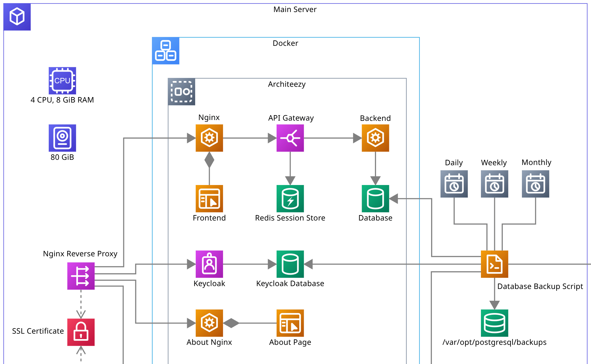Click the Keycloak Database icon

tap(290, 265)
